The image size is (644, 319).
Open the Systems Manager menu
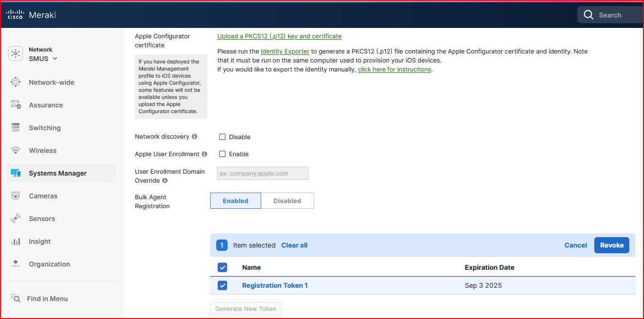(61, 173)
